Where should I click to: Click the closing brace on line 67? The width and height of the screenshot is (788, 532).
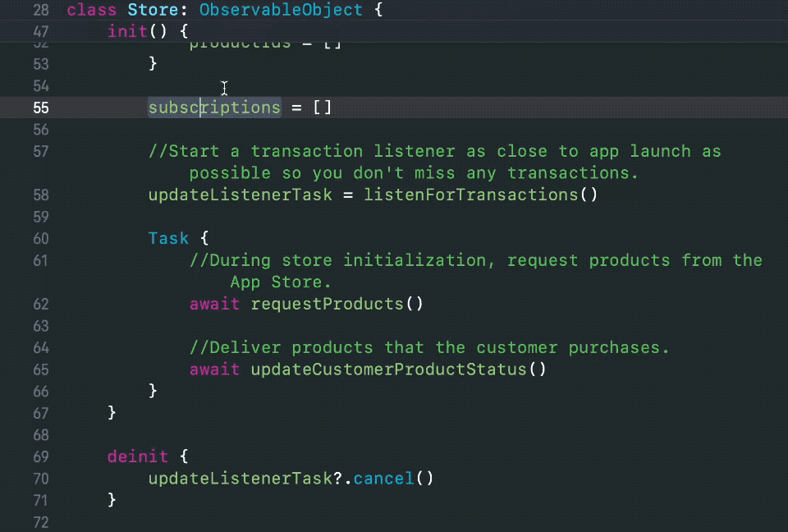tap(112, 413)
